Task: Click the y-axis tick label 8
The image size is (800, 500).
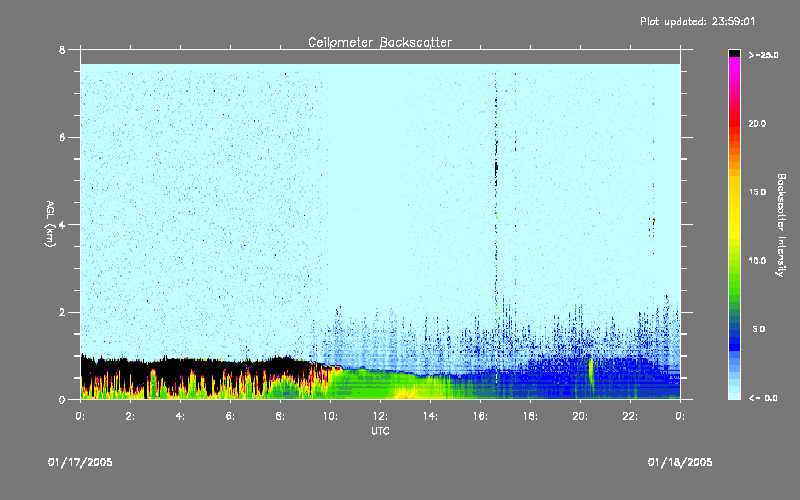Action: [x=62, y=50]
